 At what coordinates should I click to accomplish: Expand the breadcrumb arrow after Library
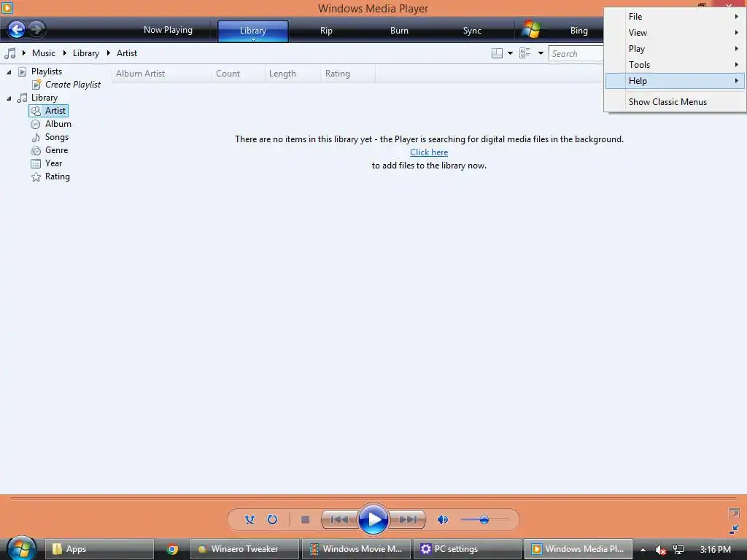(108, 52)
